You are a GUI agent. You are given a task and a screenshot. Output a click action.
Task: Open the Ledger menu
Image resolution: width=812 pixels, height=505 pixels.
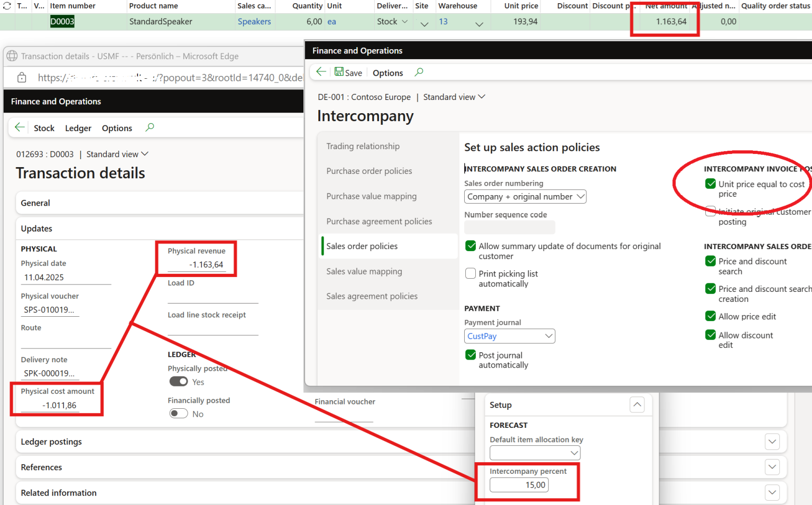[78, 128]
